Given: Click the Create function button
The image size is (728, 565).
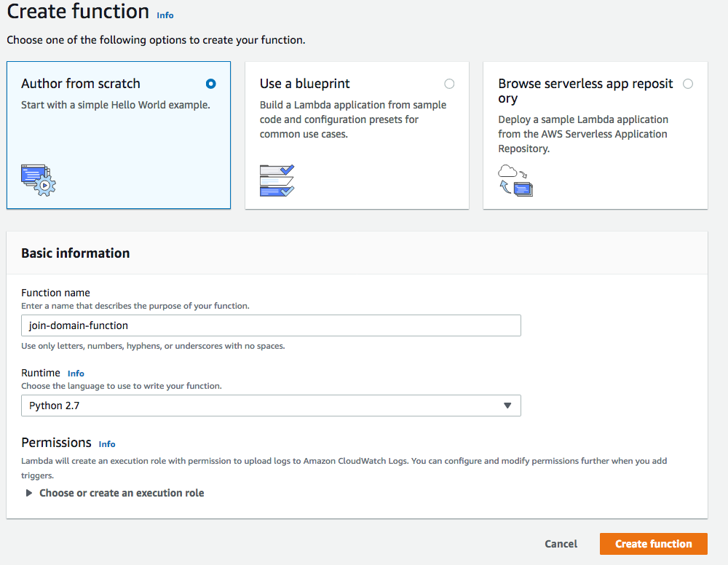Looking at the screenshot, I should tap(653, 544).
